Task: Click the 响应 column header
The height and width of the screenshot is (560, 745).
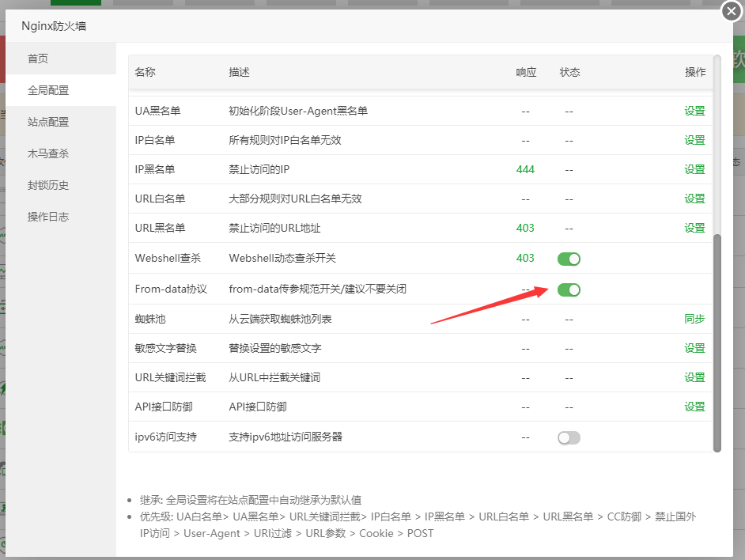Action: click(526, 72)
